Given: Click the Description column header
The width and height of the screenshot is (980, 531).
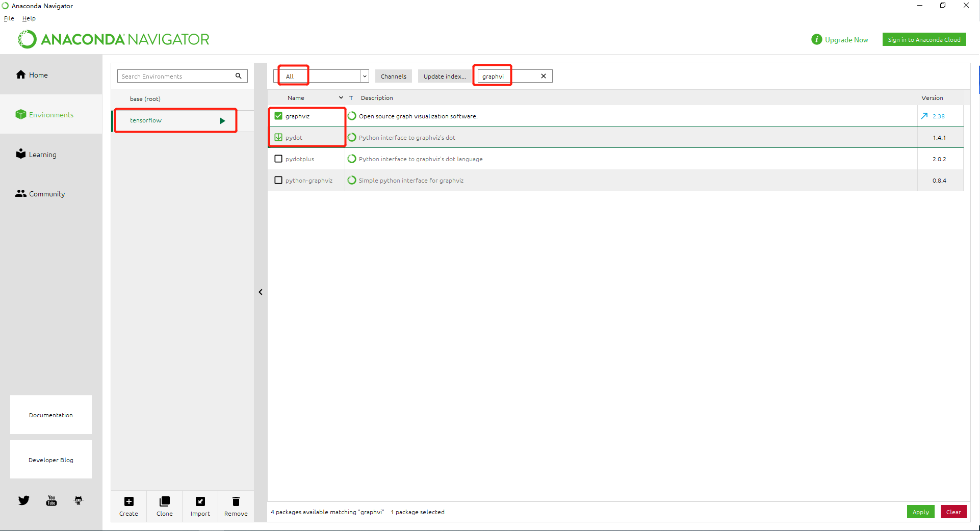Looking at the screenshot, I should [377, 98].
